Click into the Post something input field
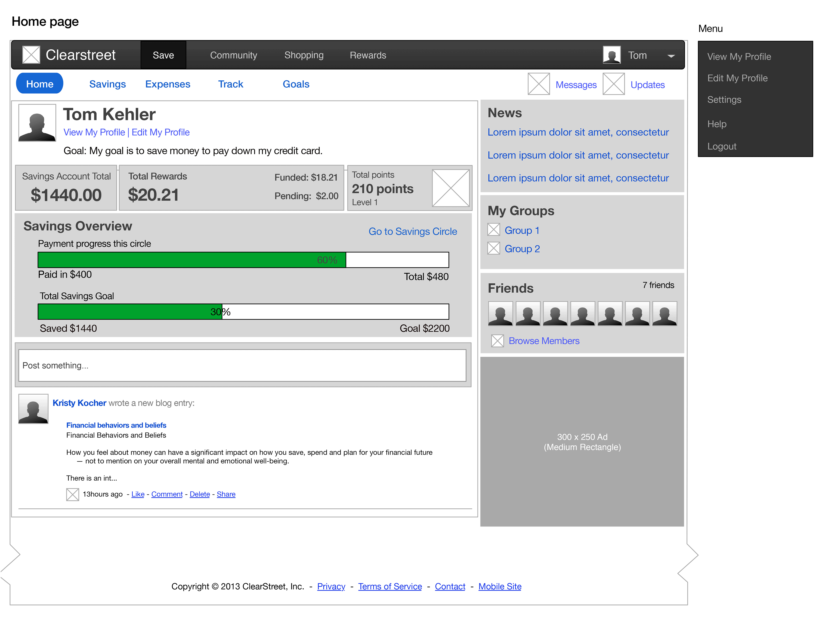Viewport: 819px width, 644px height. coord(243,365)
